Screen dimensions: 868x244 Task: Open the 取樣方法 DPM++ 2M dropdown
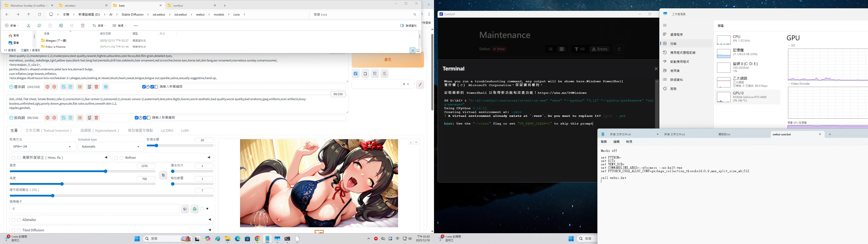coord(42,147)
